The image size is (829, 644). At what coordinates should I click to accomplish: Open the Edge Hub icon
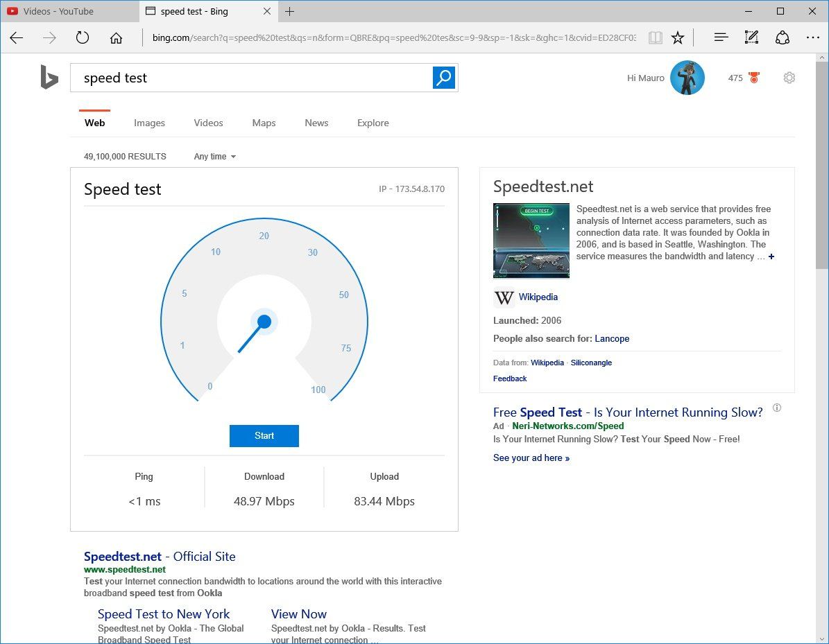[x=721, y=37]
